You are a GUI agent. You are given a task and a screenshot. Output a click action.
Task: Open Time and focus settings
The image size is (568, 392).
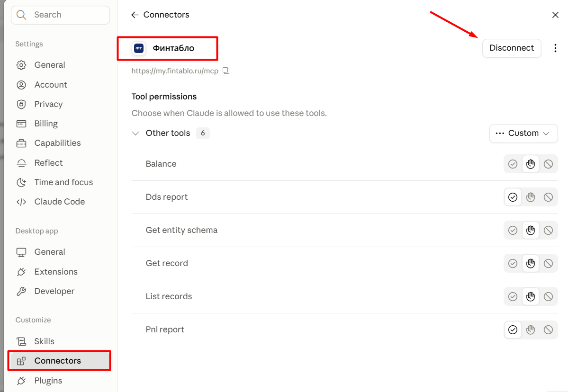pos(61,182)
